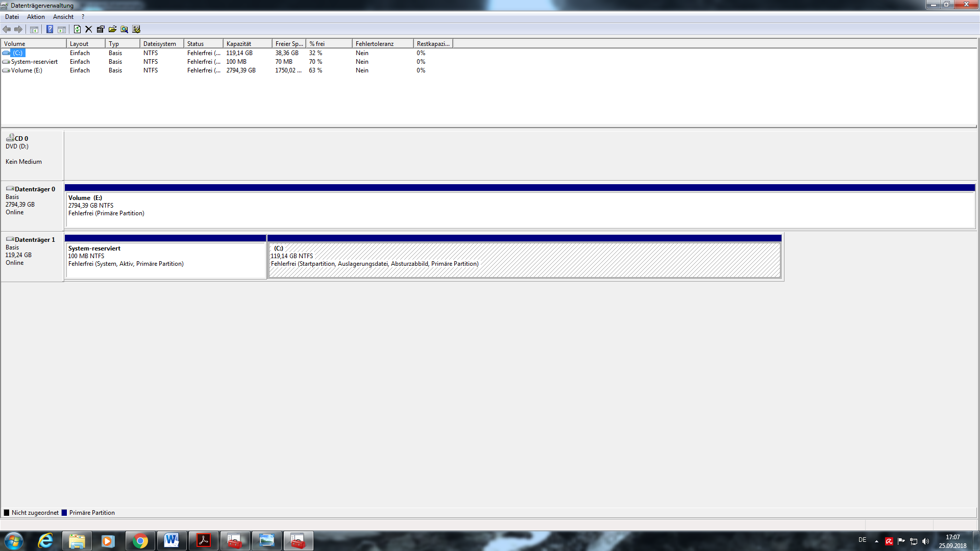This screenshot has width=980, height=551.
Task: Click the blue Help question mark icon
Action: (50, 29)
